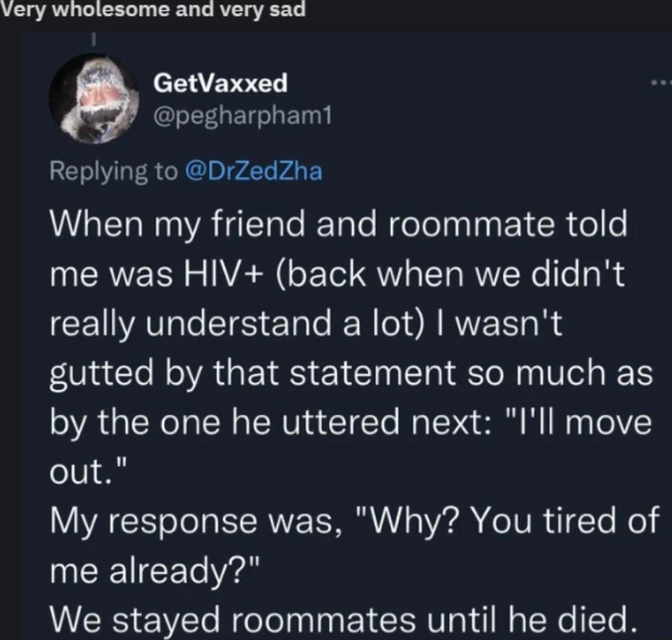Open GetVaxxed's account from the username
Image resolution: width=672 pixels, height=640 pixels.
tap(242, 115)
